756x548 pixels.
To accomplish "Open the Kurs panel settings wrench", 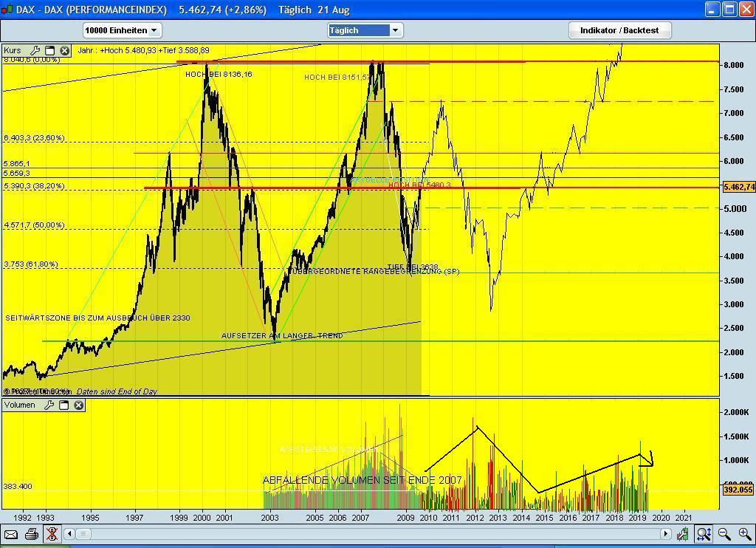I will 35,50.
